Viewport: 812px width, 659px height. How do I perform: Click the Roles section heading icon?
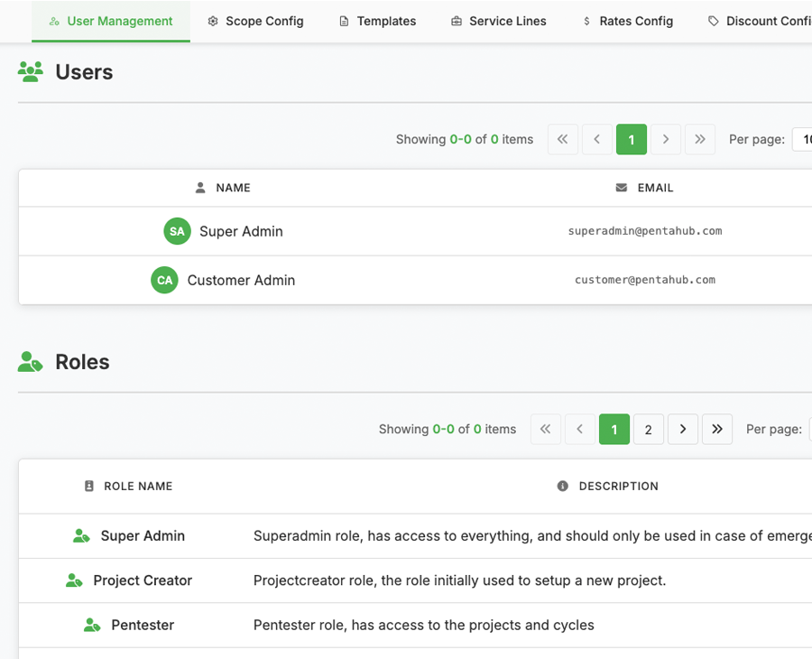tap(31, 362)
